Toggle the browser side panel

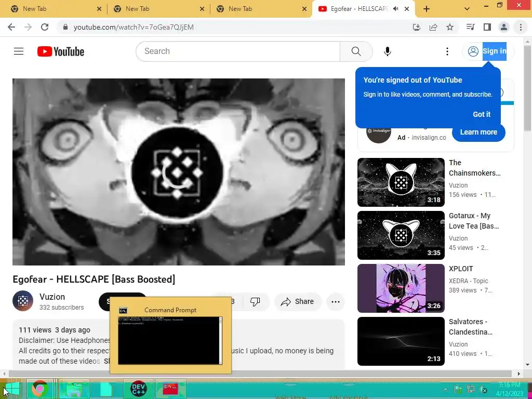click(x=487, y=27)
